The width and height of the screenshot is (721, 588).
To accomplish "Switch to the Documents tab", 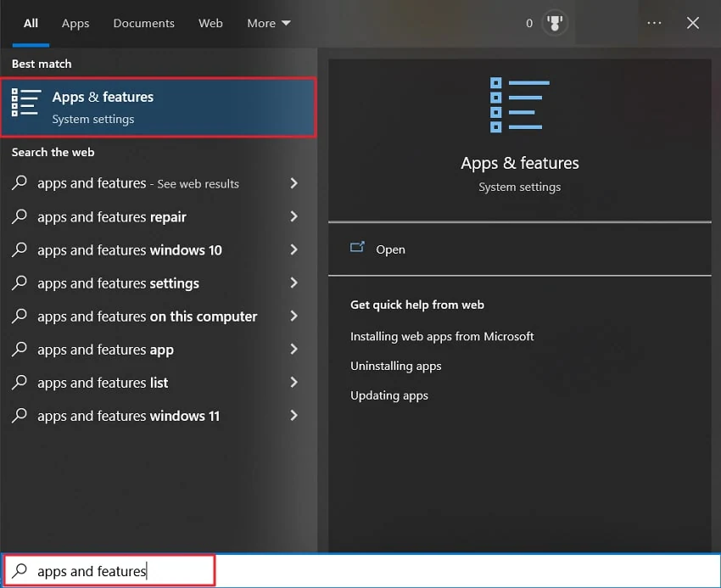I will pyautogui.click(x=144, y=23).
